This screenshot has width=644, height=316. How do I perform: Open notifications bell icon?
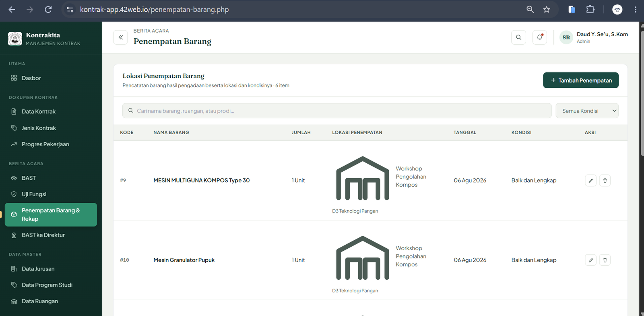(539, 37)
